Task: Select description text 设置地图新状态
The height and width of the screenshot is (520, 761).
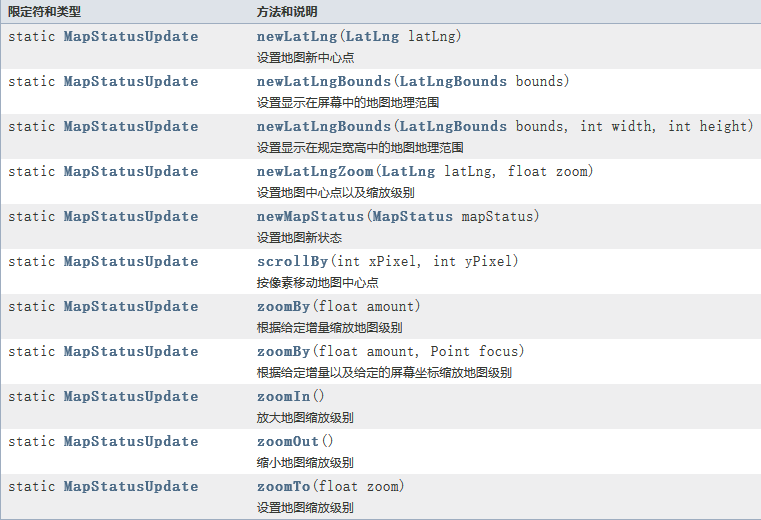Action: tap(299, 238)
